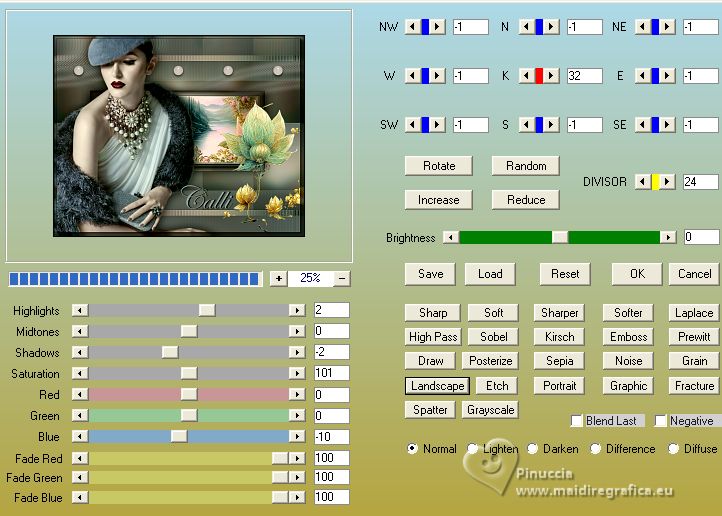Click the Saturation value field
Image resolution: width=722 pixels, height=516 pixels.
click(332, 373)
